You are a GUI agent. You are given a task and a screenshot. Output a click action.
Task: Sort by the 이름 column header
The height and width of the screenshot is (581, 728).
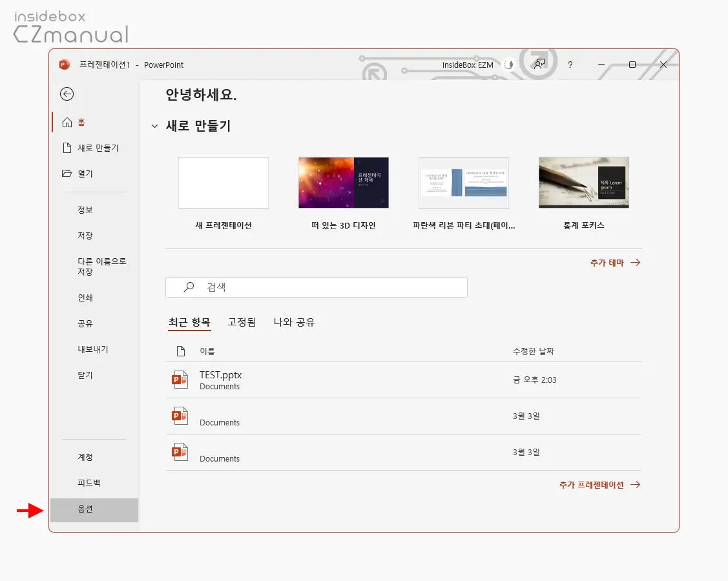pyautogui.click(x=207, y=351)
